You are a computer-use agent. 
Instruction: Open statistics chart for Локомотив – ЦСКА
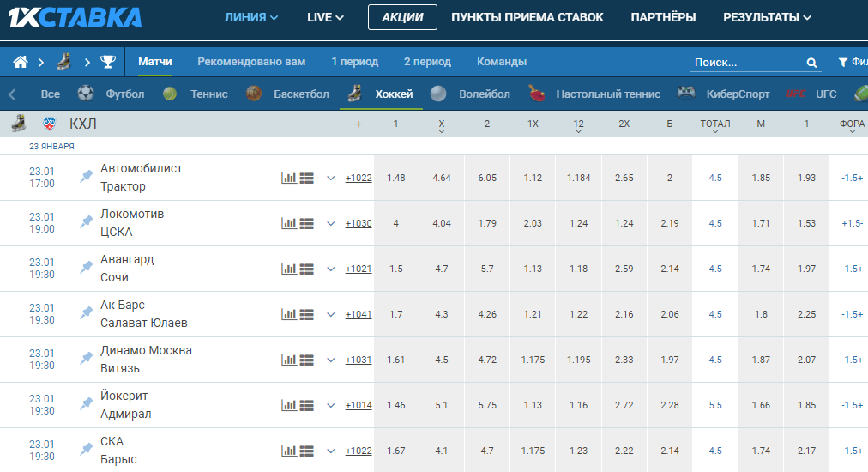pos(288,223)
